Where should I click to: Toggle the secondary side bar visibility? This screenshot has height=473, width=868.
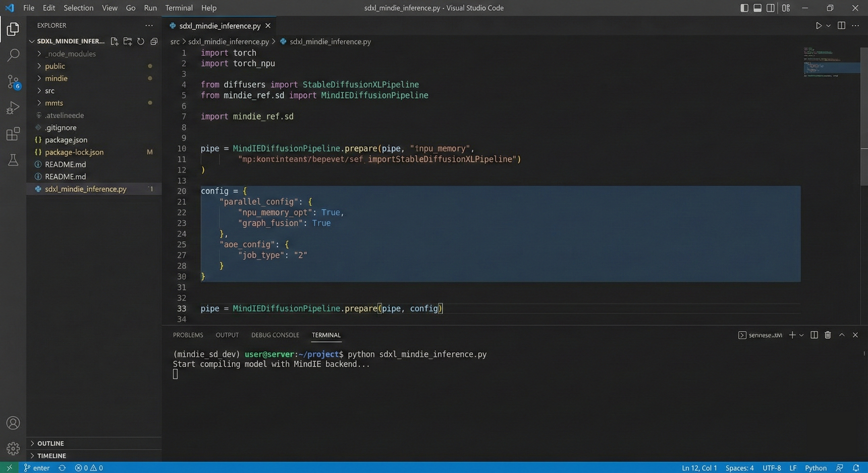(x=771, y=8)
